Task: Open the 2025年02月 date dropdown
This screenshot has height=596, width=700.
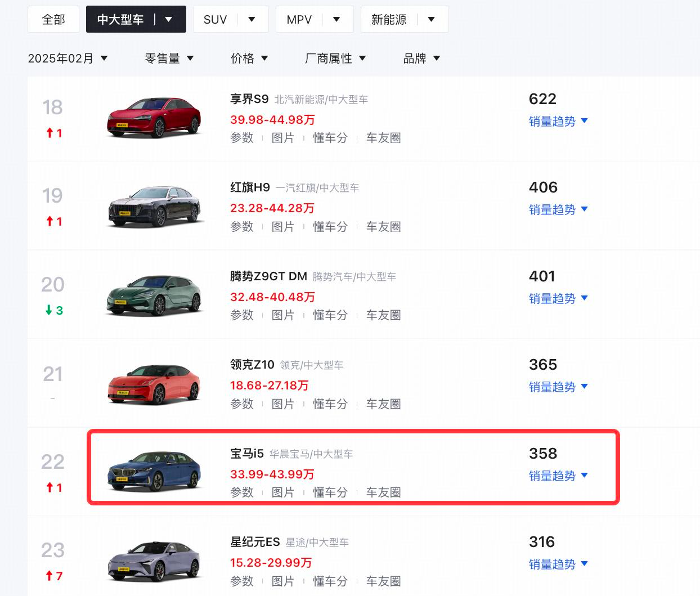Action: [x=68, y=59]
